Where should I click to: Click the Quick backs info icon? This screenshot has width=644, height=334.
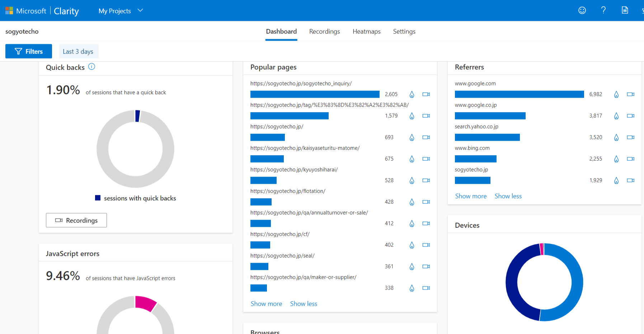point(91,67)
